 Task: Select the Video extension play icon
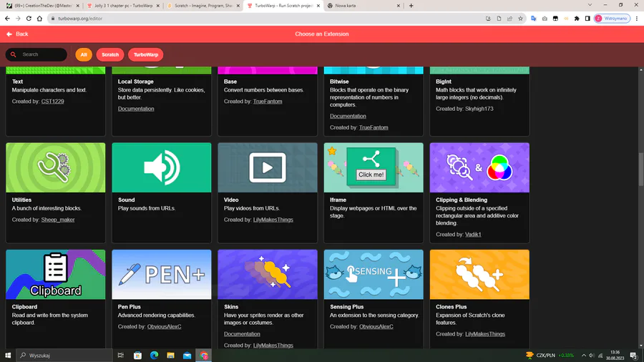click(x=268, y=167)
